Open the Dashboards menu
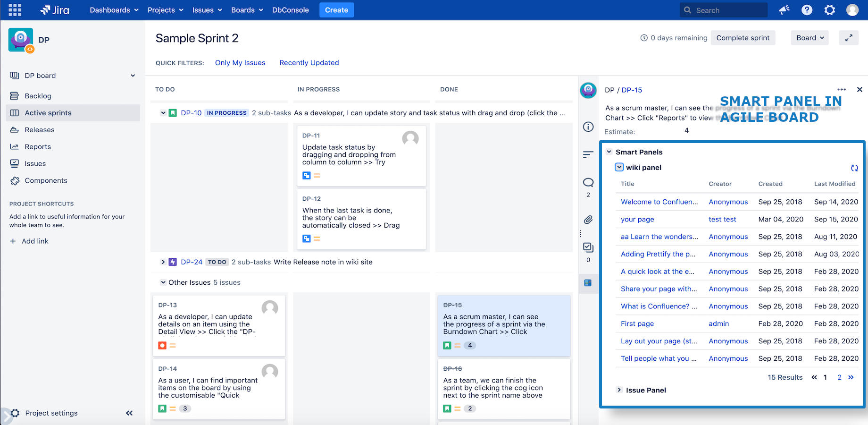Screen dimensions: 868x425 (x=114, y=10)
